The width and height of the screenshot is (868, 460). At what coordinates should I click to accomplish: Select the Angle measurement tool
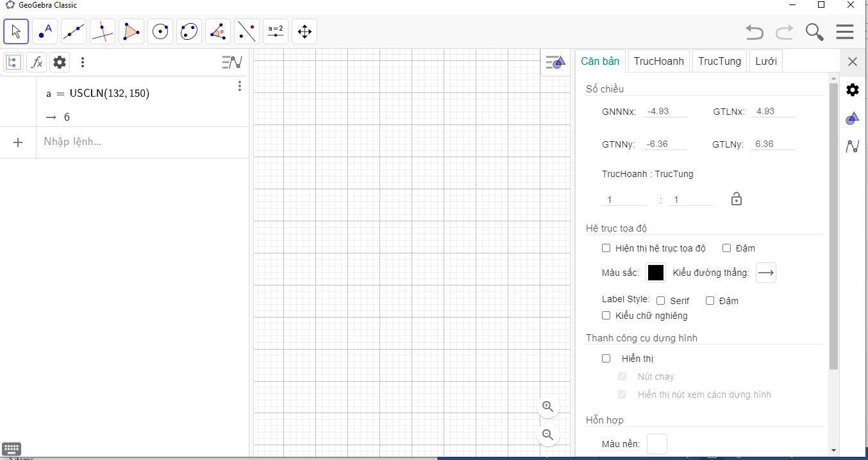(x=218, y=31)
